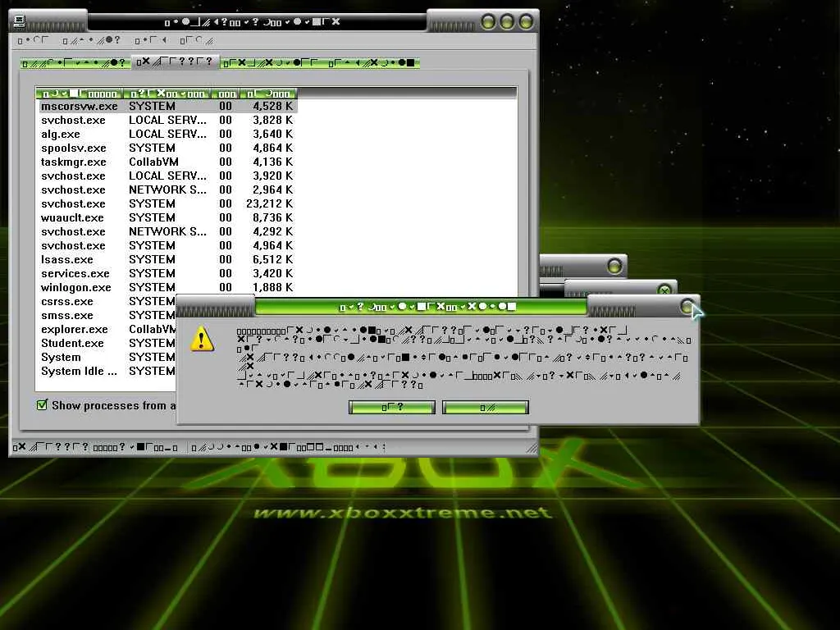Click the 4,864 K memory value
The image size is (840, 630).
coord(272,148)
